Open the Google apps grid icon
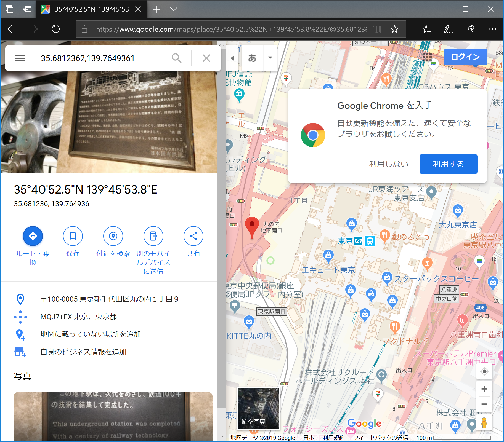504x442 pixels. click(x=428, y=57)
